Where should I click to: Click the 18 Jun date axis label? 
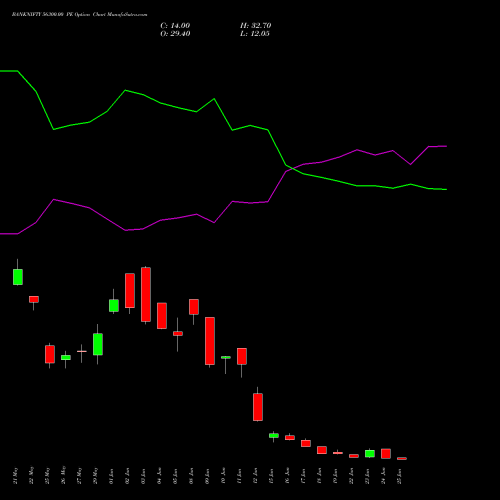(319, 476)
